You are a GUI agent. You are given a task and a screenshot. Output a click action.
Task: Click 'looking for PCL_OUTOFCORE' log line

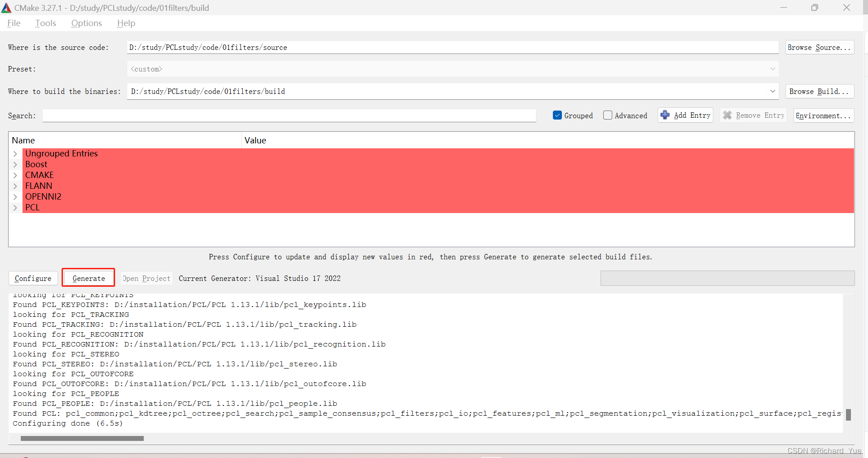tap(73, 374)
